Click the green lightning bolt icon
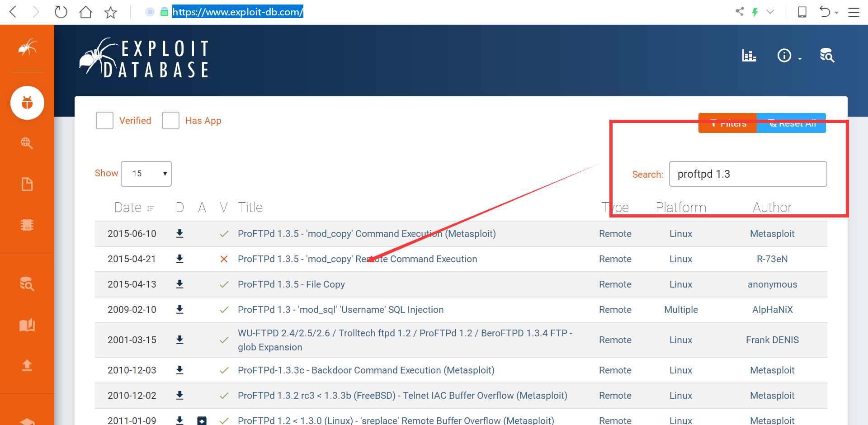Viewport: 868px width, 425px height. [x=755, y=12]
